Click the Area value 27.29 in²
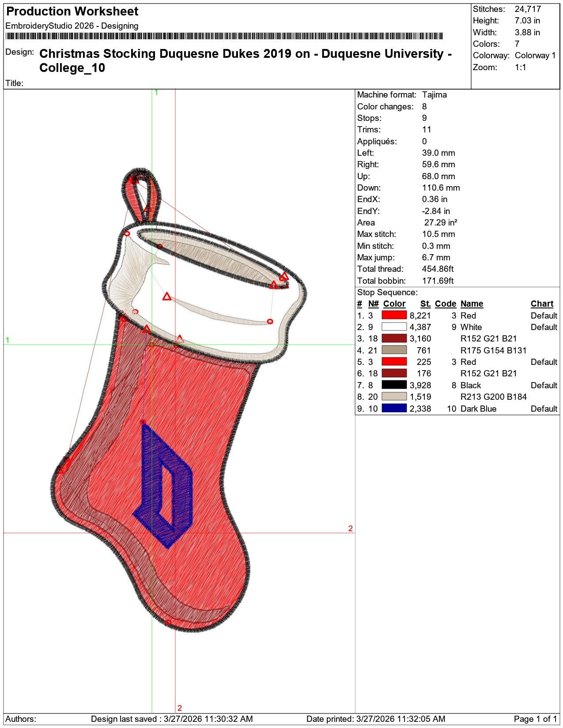563x728 pixels. (x=441, y=222)
